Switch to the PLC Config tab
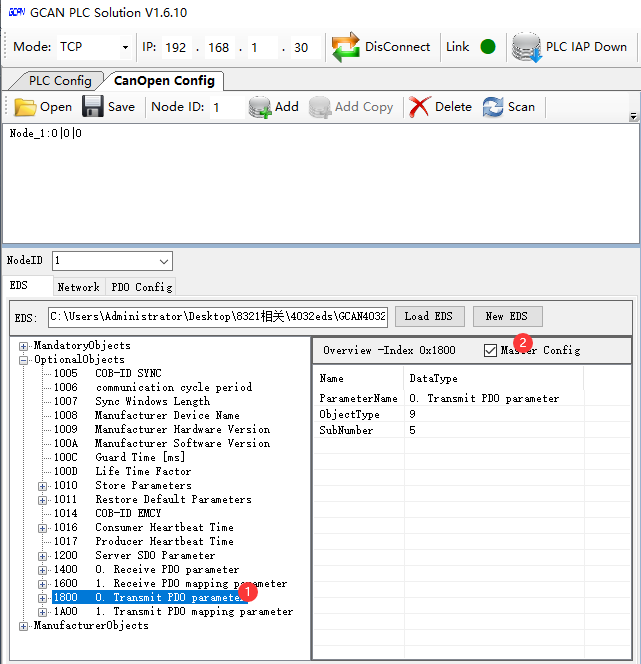This screenshot has height=664, width=641. (60, 81)
